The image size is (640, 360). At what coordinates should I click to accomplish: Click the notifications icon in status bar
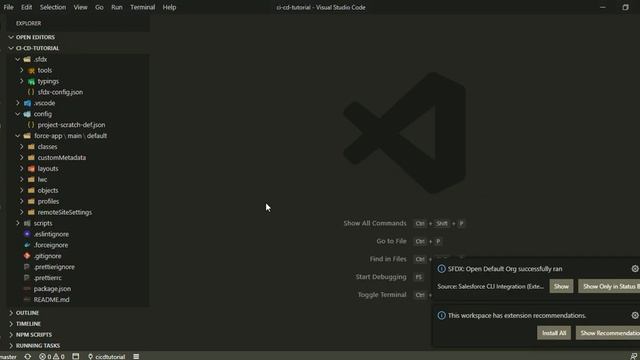[633, 356]
